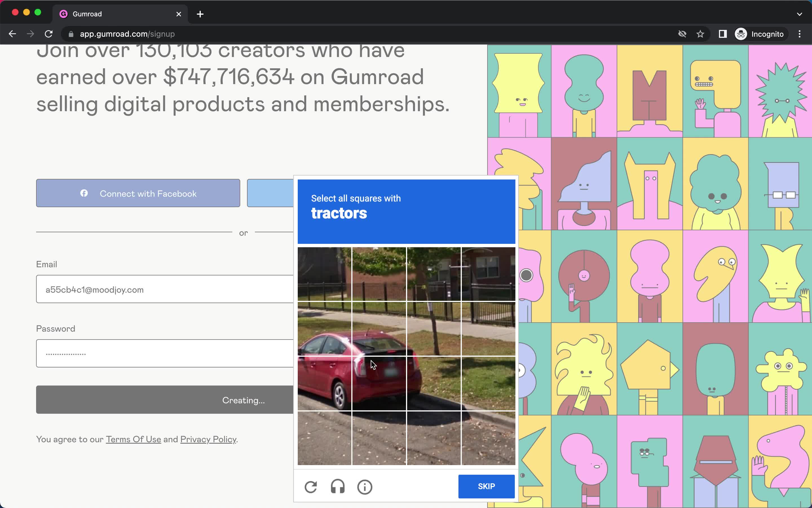Select captcha tile with tree trunk on grass
Screen dimensions: 812x508
coord(434,329)
